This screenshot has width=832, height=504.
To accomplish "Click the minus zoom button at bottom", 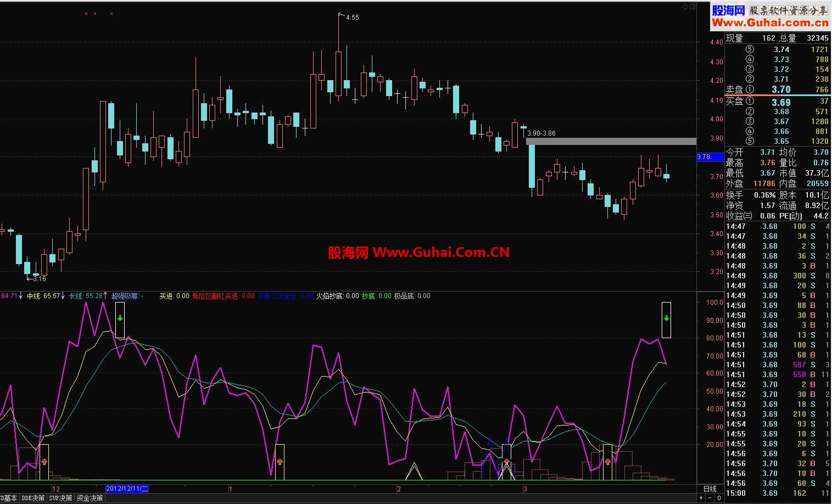I will click(x=710, y=498).
